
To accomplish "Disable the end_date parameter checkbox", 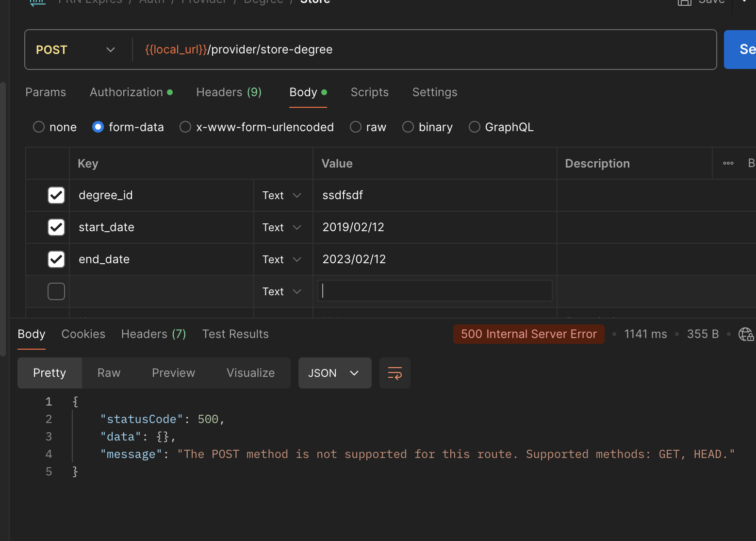I will [56, 259].
